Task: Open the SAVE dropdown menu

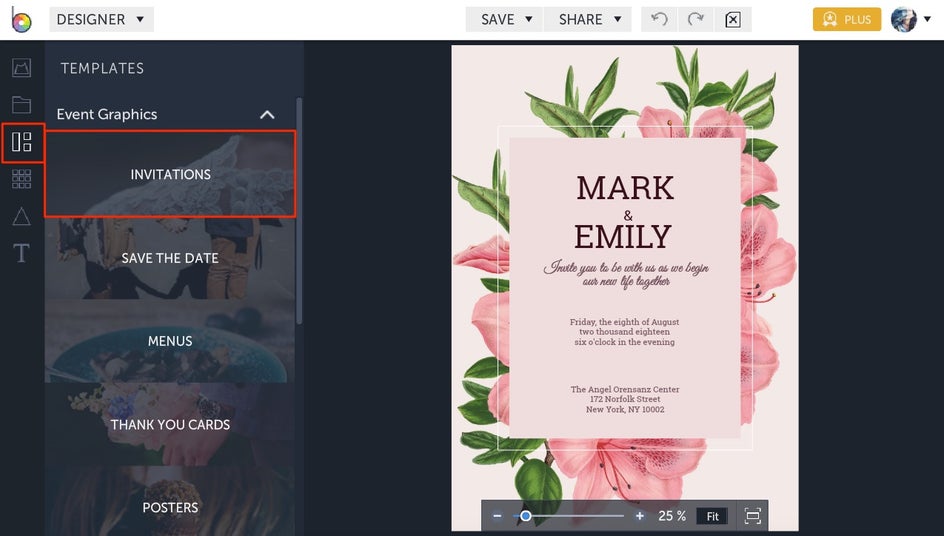Action: (x=504, y=19)
